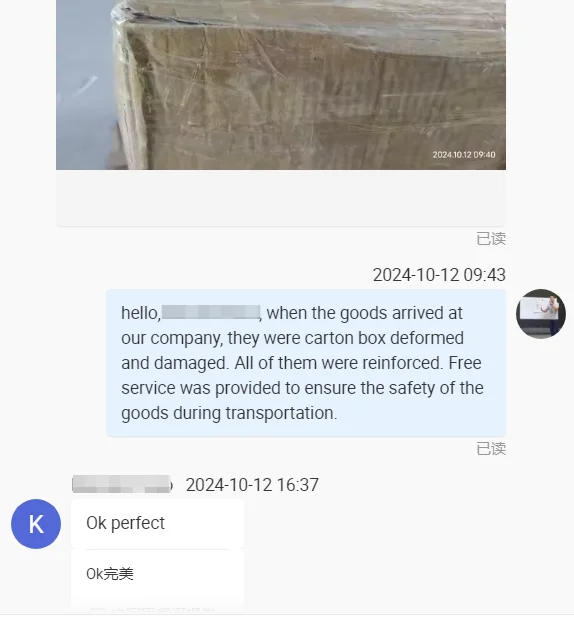574x621 pixels.
Task: Click the partially hidden text below 'Ok完美'
Action: click(153, 610)
